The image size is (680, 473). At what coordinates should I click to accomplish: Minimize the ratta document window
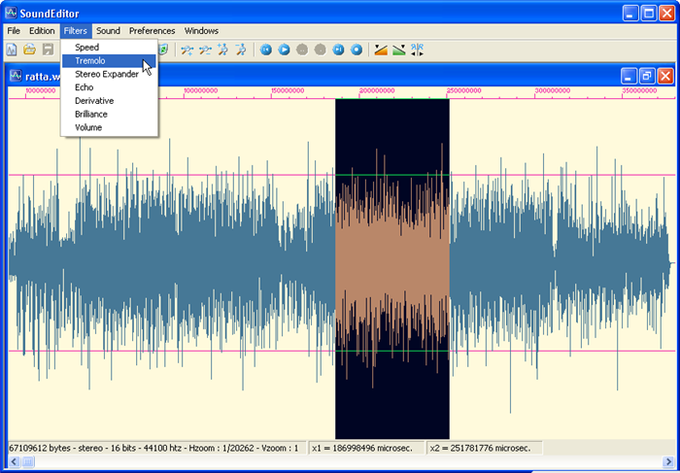pos(628,76)
